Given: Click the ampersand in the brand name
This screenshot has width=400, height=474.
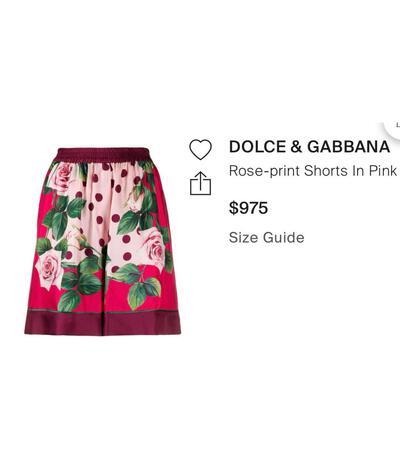Looking at the screenshot, I should (x=296, y=147).
